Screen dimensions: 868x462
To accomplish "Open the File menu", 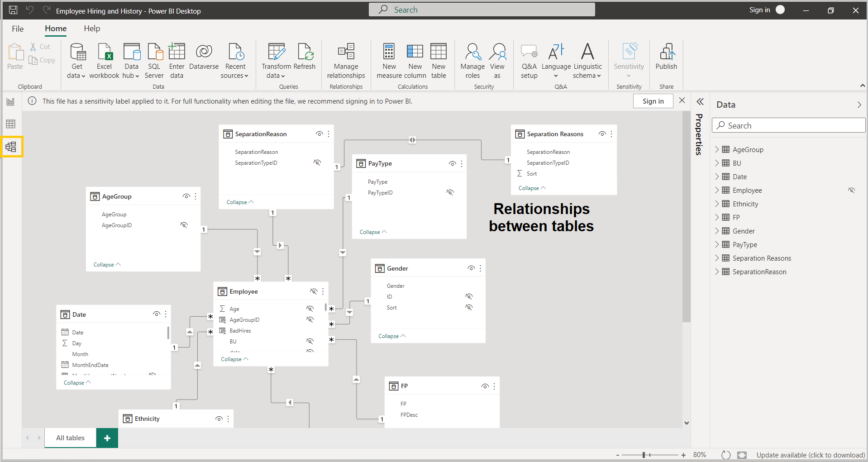I will coord(17,29).
